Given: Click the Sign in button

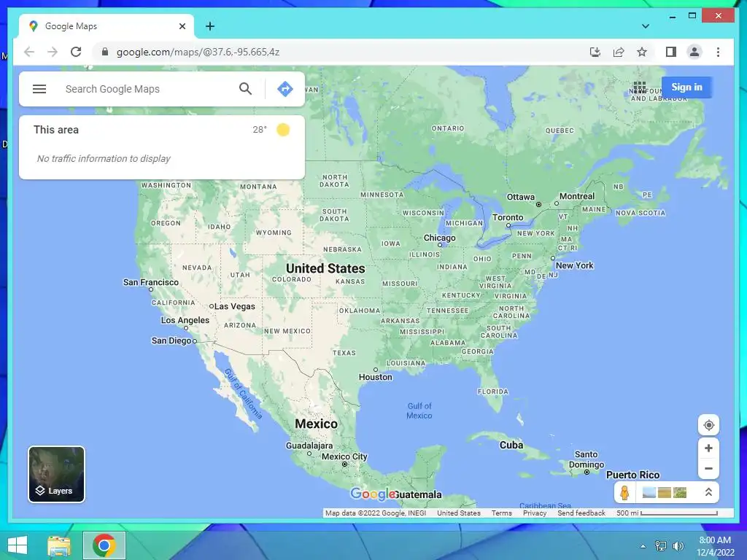Looking at the screenshot, I should pyautogui.click(x=686, y=87).
